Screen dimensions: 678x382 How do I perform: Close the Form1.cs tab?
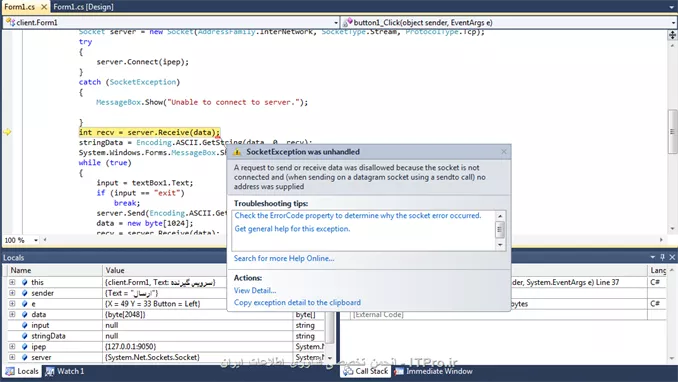(44, 7)
